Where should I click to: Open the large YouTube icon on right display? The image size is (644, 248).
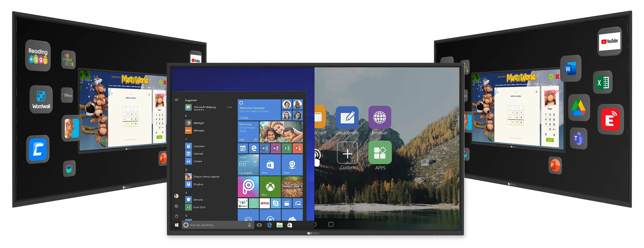610,42
